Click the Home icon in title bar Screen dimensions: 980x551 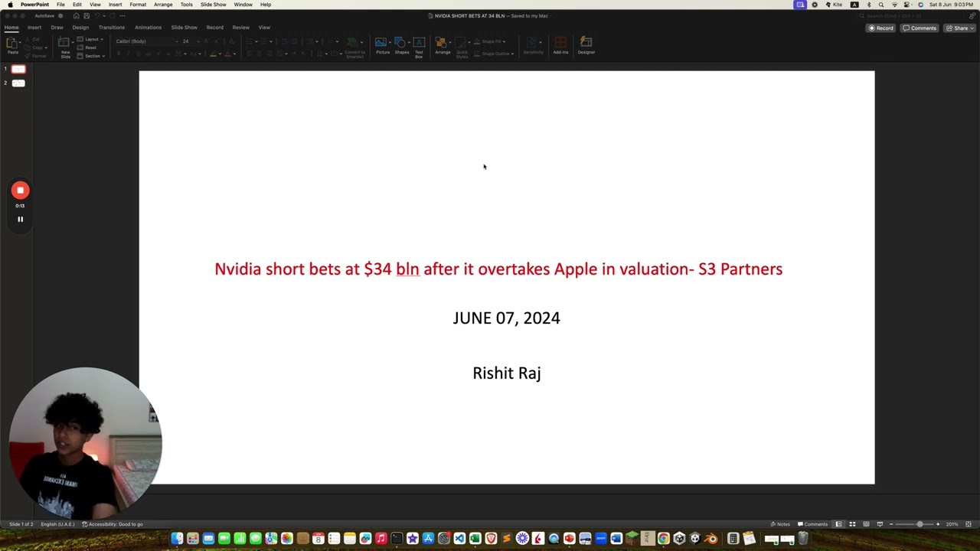tap(76, 16)
